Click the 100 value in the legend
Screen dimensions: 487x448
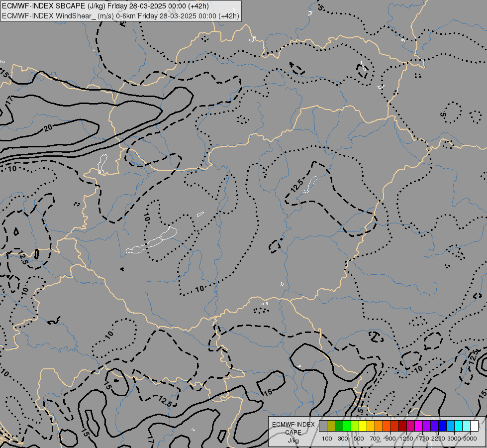327,439
